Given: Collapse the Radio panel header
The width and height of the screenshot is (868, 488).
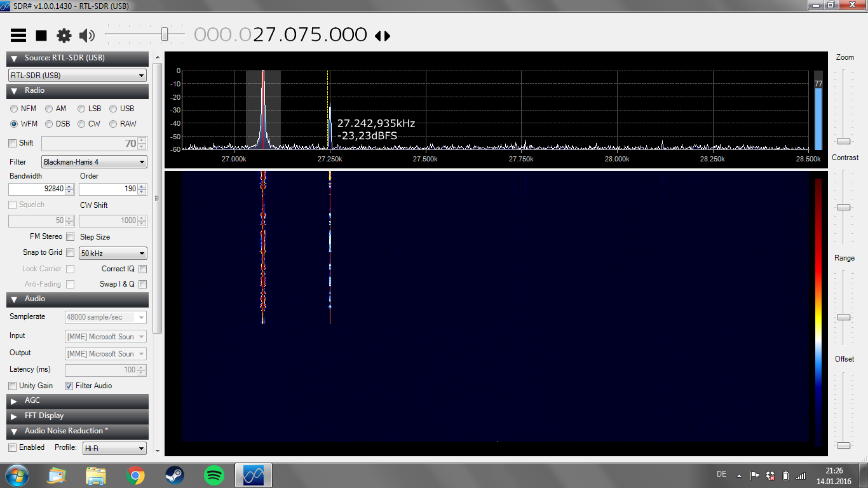Looking at the screenshot, I should [x=78, y=90].
